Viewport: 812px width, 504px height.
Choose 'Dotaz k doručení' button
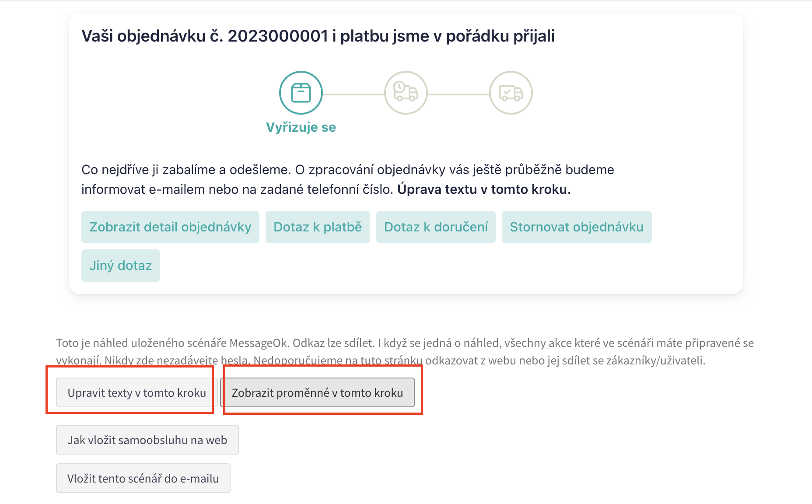click(436, 227)
